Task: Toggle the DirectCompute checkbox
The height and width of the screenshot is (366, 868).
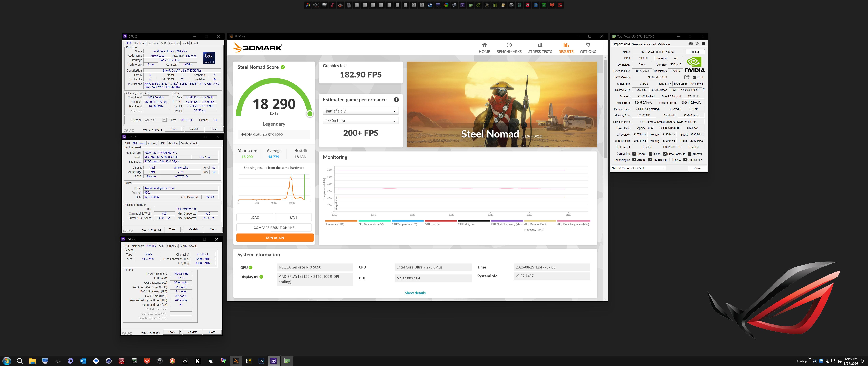Action: (x=665, y=154)
